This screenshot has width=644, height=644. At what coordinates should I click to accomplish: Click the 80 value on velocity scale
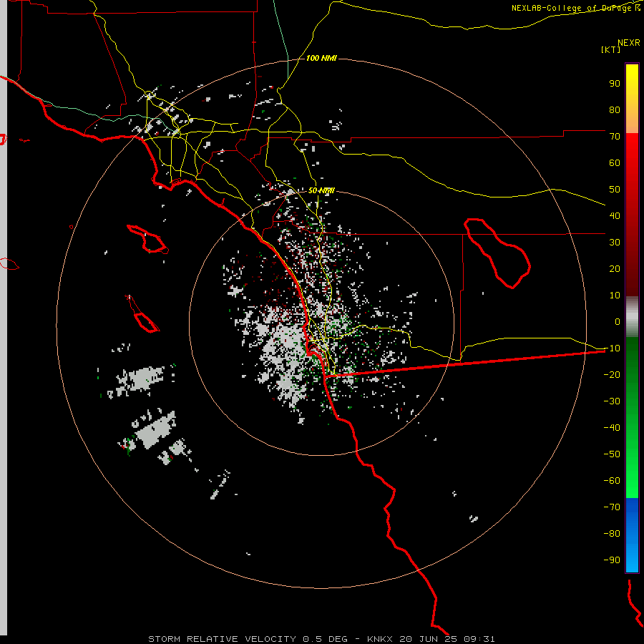point(615,110)
